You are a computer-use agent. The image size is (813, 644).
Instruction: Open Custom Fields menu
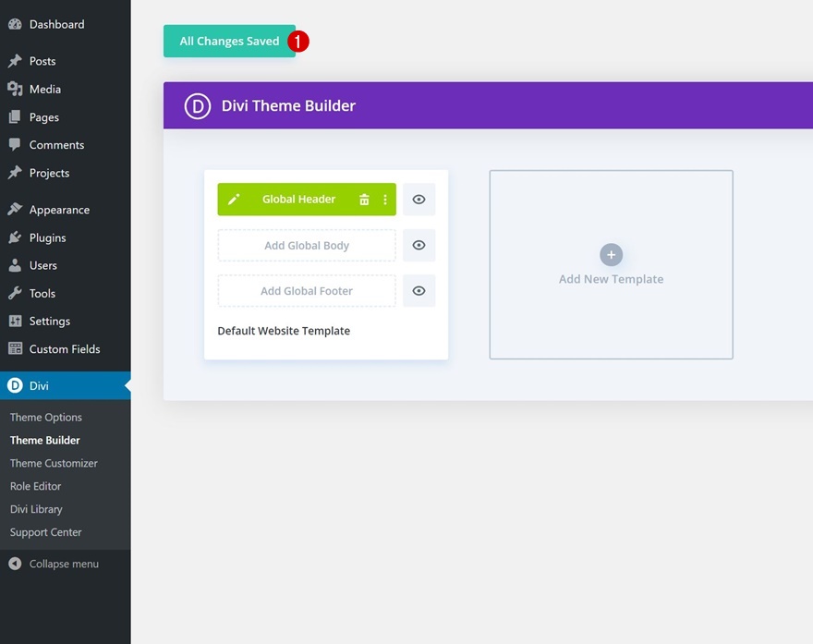66,349
